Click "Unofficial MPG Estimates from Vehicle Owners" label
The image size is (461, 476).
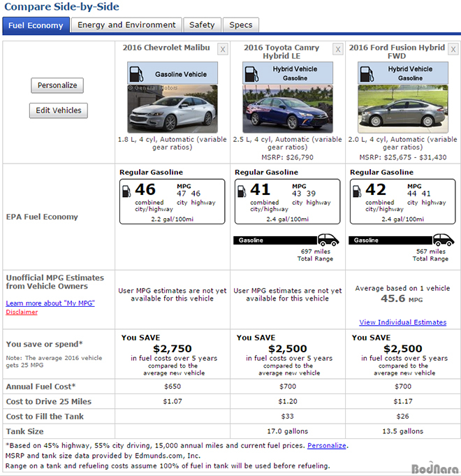(x=55, y=282)
